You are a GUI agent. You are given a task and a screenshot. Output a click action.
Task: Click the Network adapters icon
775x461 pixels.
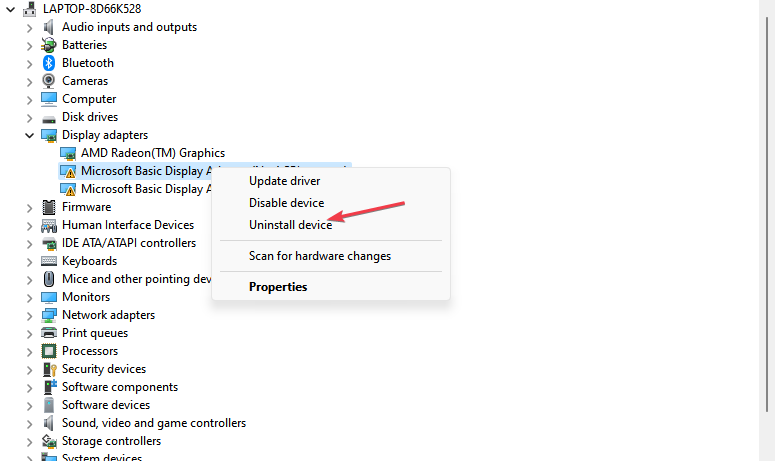point(48,315)
